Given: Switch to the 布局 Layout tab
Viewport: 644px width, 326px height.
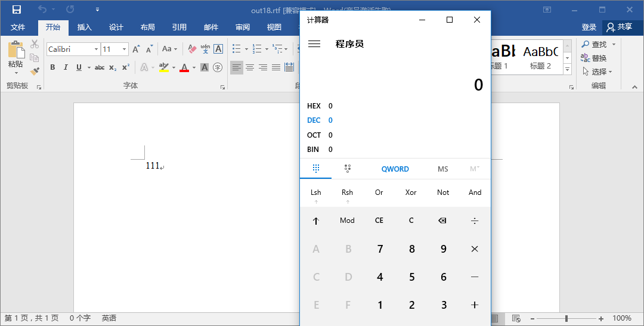Looking at the screenshot, I should click(x=148, y=27).
